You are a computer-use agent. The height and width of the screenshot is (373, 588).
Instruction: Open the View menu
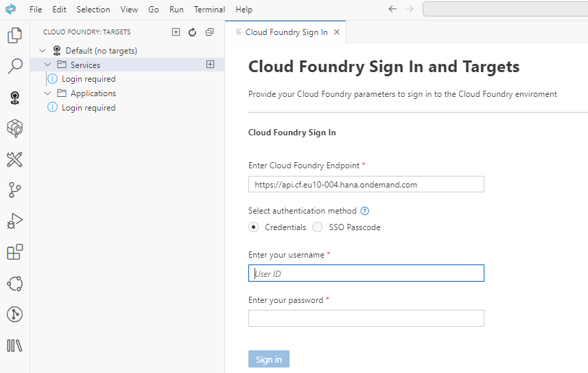[x=129, y=10]
